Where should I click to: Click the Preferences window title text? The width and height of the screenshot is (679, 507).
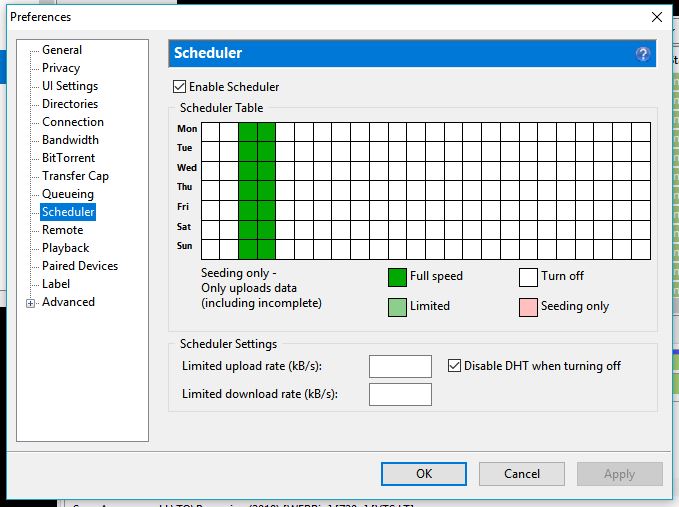(x=41, y=17)
